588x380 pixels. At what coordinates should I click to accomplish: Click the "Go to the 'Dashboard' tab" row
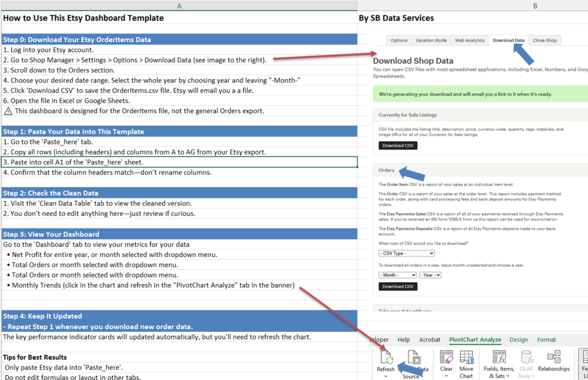click(179, 244)
